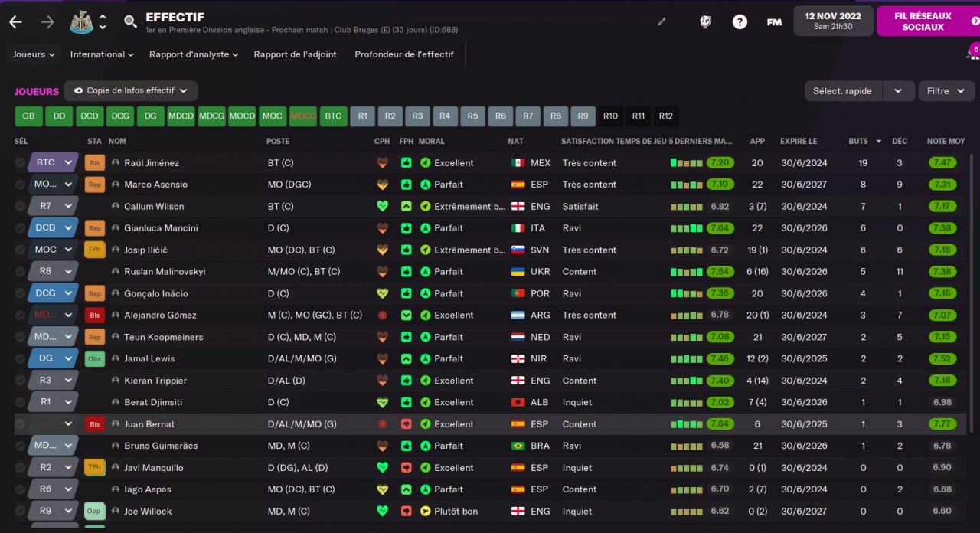Go back with the left arrow
Image resolution: width=980 pixels, height=533 pixels.
tap(15, 21)
